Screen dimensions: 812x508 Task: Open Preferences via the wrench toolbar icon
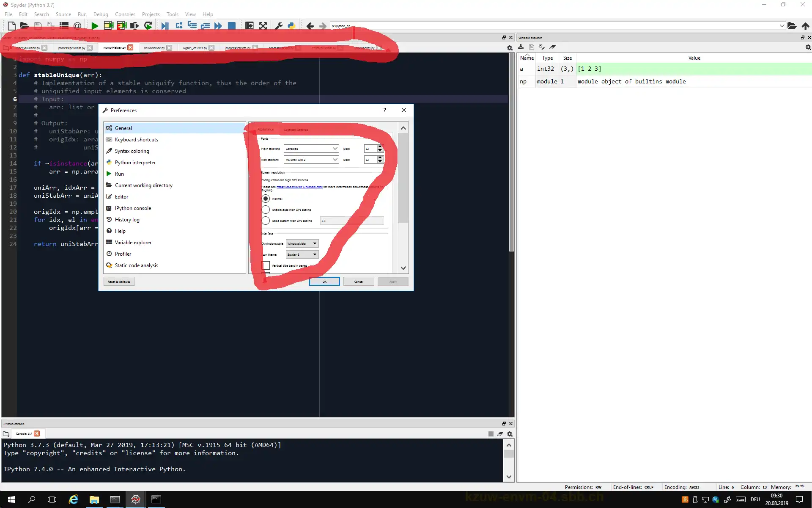click(278, 26)
